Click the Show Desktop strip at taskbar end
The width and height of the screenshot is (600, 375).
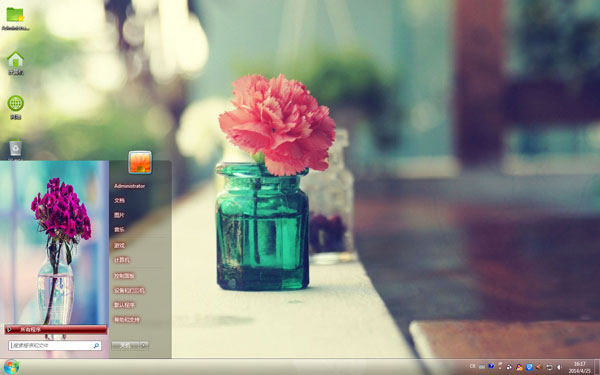click(x=597, y=367)
